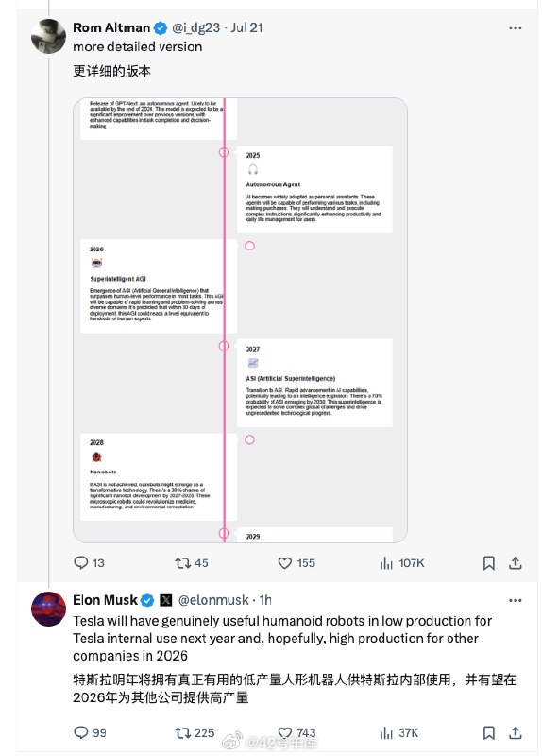Open more options on Rom Altman's tweet
The image size is (542, 756).
(515, 28)
